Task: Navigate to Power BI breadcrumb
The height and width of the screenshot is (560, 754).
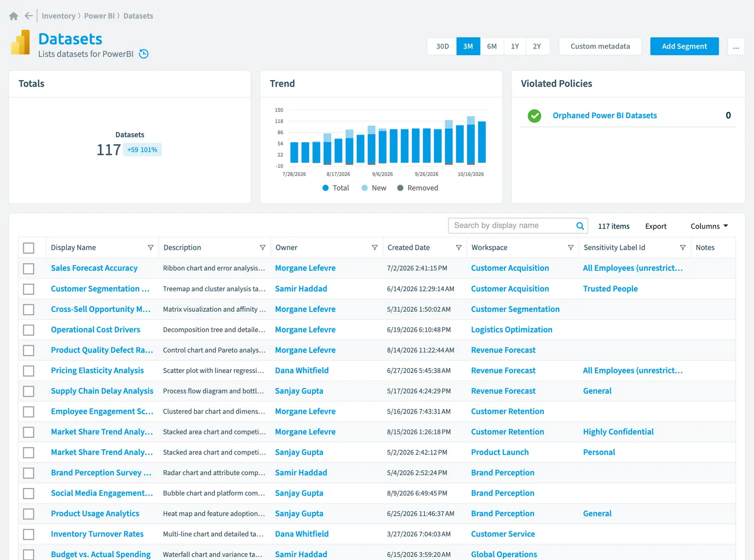Action: pos(99,16)
